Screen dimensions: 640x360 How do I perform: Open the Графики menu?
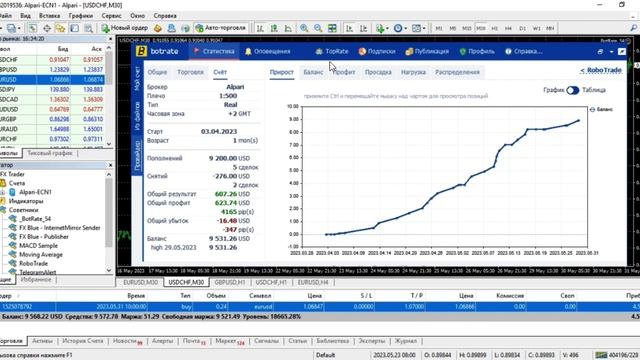click(80, 16)
